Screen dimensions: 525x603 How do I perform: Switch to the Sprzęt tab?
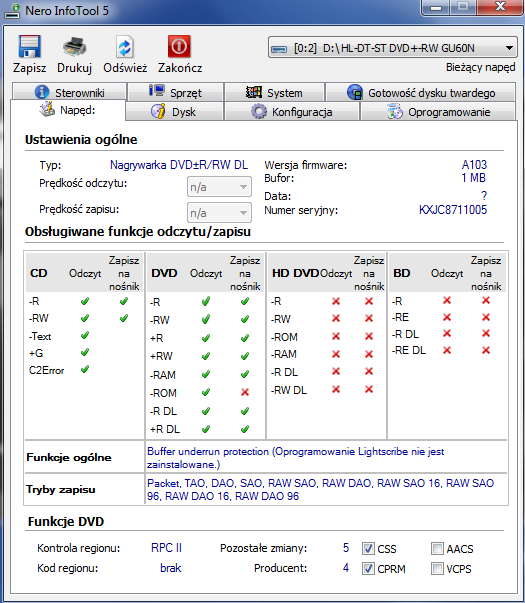pos(175,92)
